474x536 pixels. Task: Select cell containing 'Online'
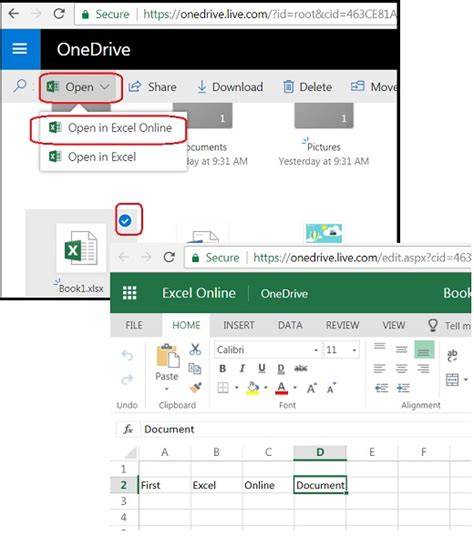point(268,485)
